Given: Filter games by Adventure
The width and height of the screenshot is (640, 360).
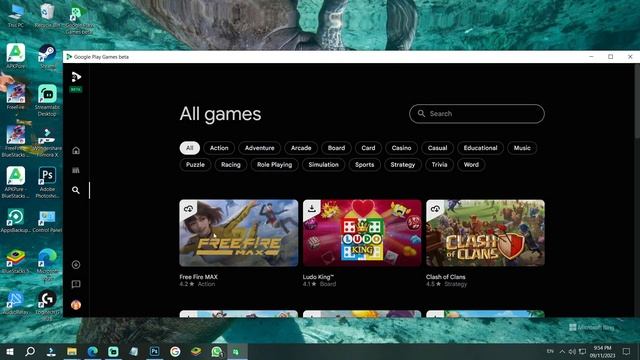Looking at the screenshot, I should (x=260, y=148).
